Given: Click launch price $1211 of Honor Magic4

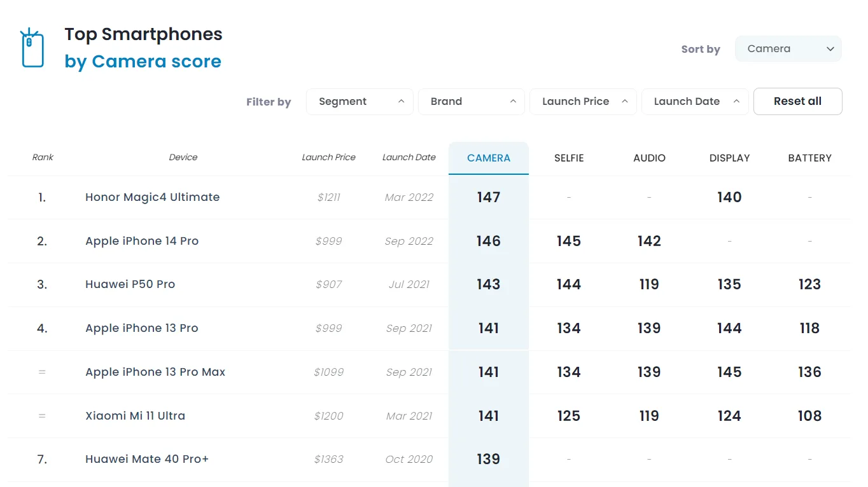Looking at the screenshot, I should 328,197.
